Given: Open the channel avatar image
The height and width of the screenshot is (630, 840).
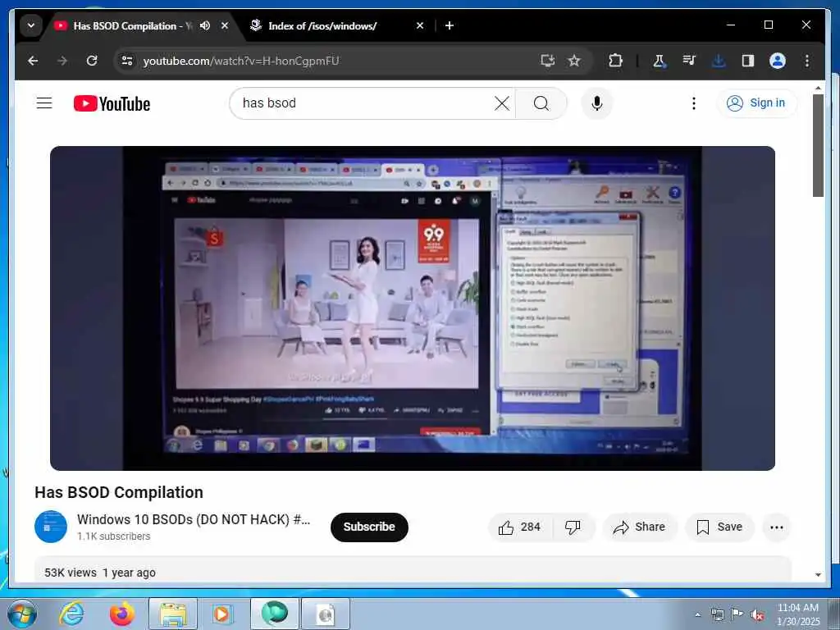Looking at the screenshot, I should pyautogui.click(x=51, y=527).
